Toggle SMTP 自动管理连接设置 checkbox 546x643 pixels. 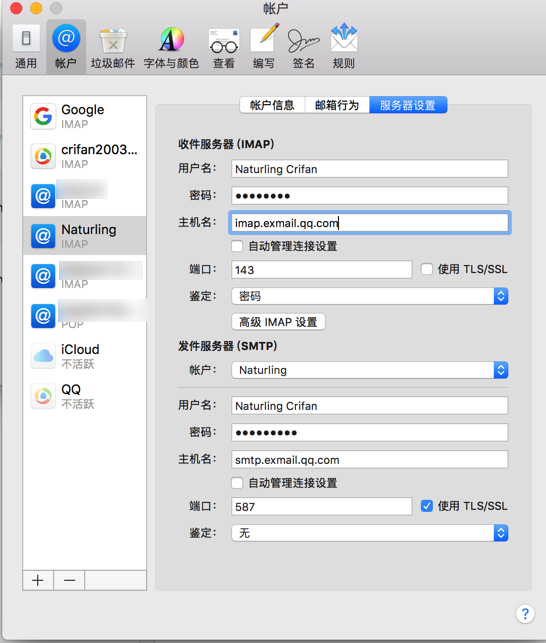(237, 483)
